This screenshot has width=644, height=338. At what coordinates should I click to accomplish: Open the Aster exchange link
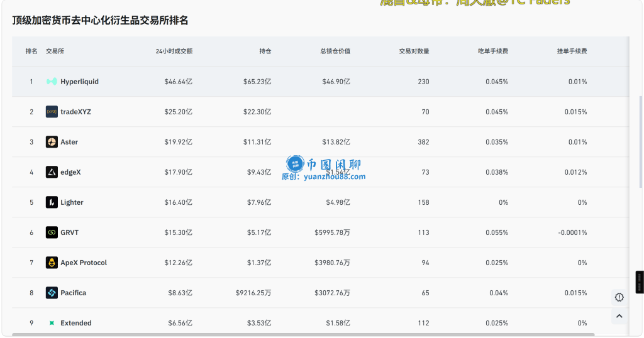pos(69,142)
